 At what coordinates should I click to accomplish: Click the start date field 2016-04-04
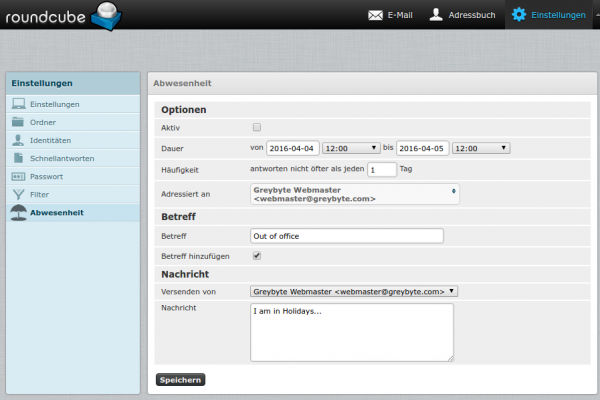pos(293,148)
